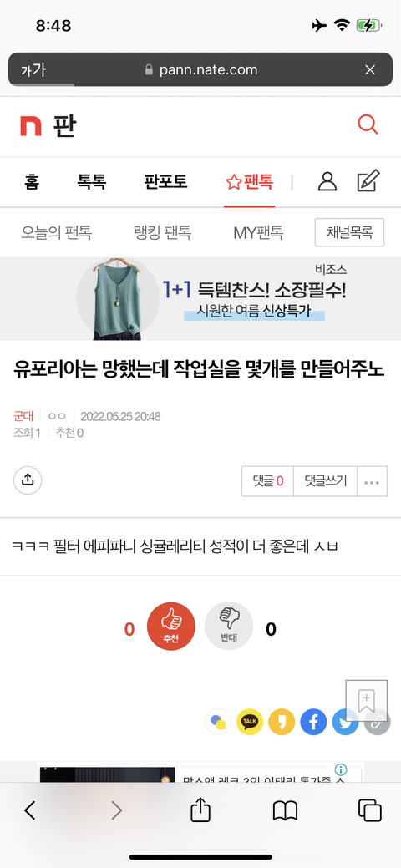Open the three-dots more options menu
This screenshot has height=868, width=401.
coord(372,481)
